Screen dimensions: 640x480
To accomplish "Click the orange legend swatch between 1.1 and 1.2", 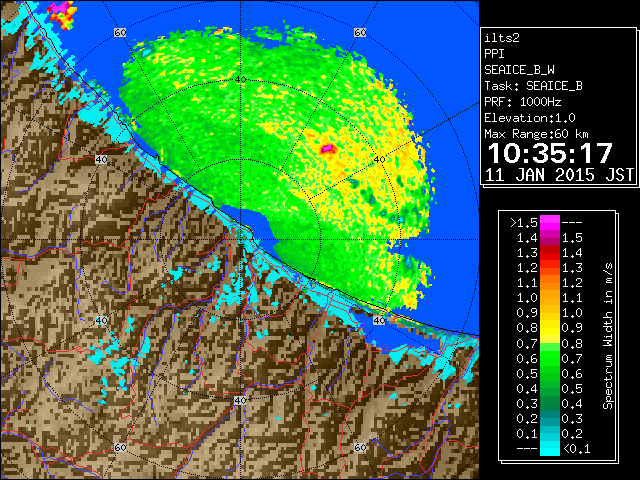I will click(549, 283).
